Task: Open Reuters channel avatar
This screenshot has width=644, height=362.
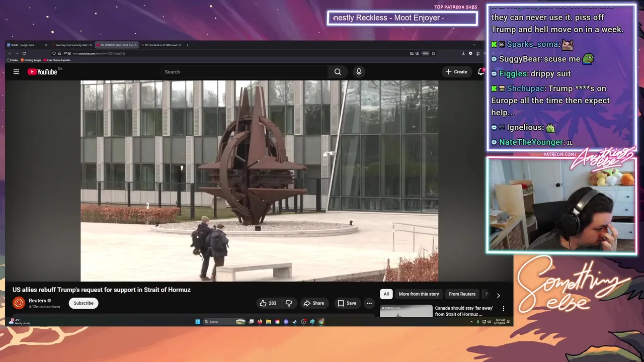Action: coord(19,303)
